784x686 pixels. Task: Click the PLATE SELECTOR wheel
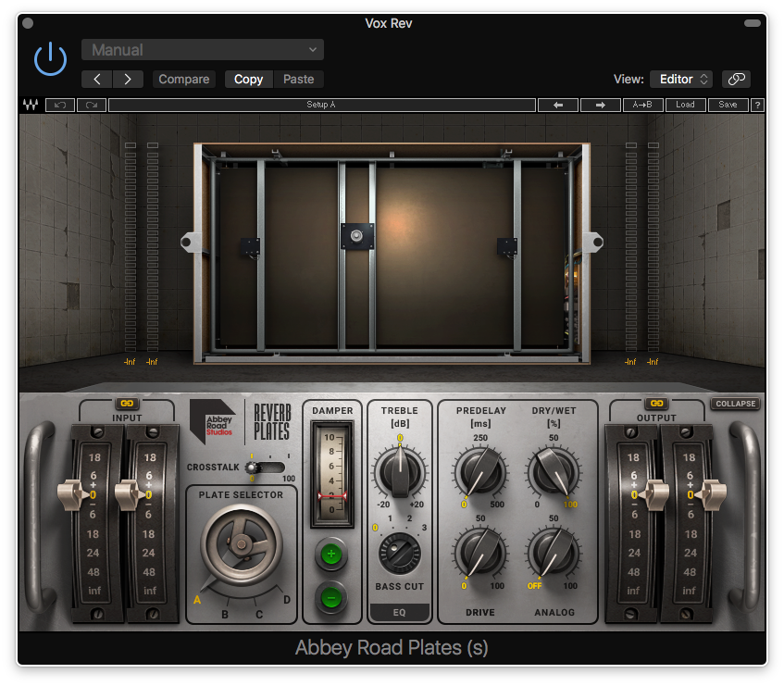[242, 544]
